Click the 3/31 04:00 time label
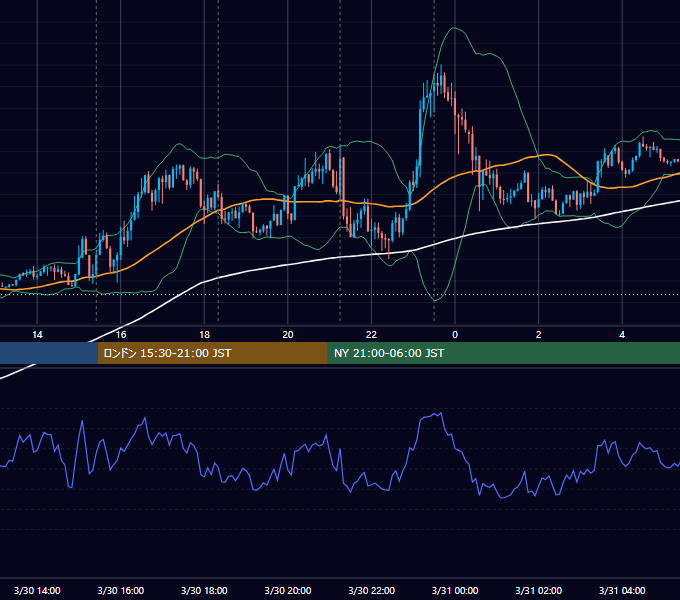Image resolution: width=680 pixels, height=600 pixels. [622, 590]
